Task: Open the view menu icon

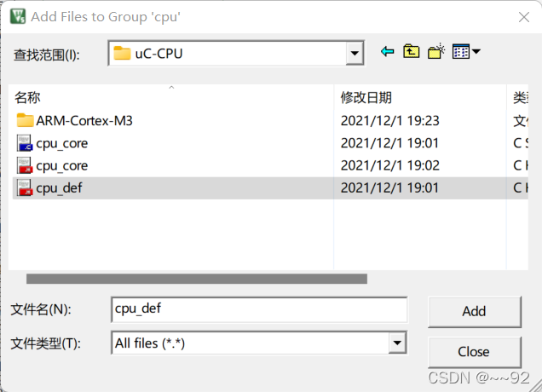Action: click(x=466, y=52)
